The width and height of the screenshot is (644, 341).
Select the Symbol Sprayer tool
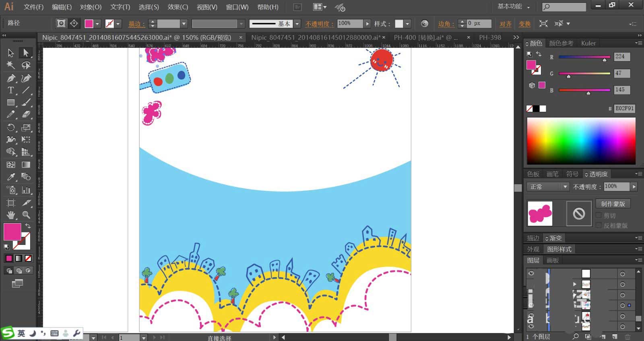click(x=11, y=190)
